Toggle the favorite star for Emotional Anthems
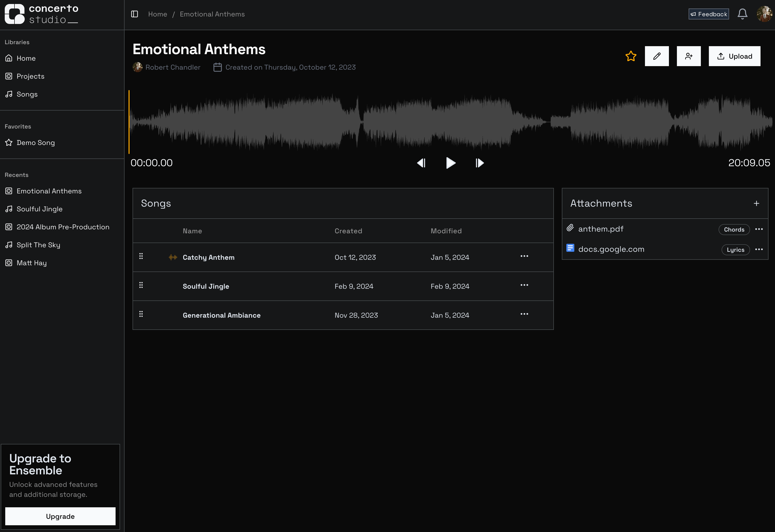Image resolution: width=775 pixels, height=532 pixels. pyautogui.click(x=630, y=56)
